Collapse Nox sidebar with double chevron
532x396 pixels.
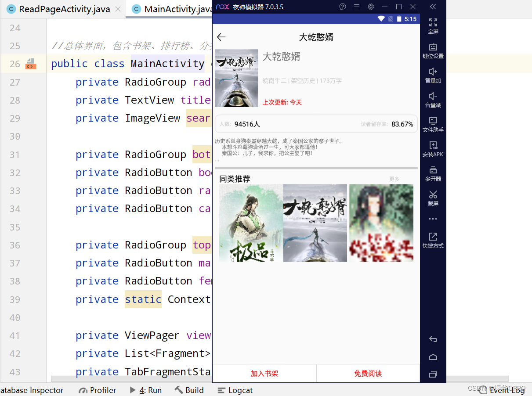(x=433, y=7)
